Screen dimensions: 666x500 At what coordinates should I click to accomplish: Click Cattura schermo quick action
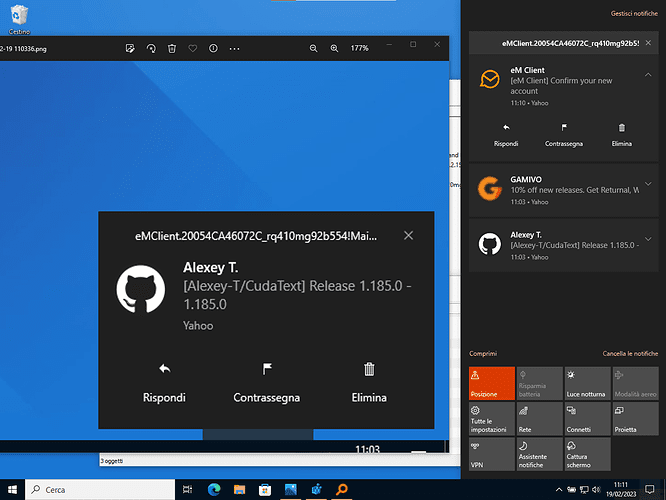588,454
